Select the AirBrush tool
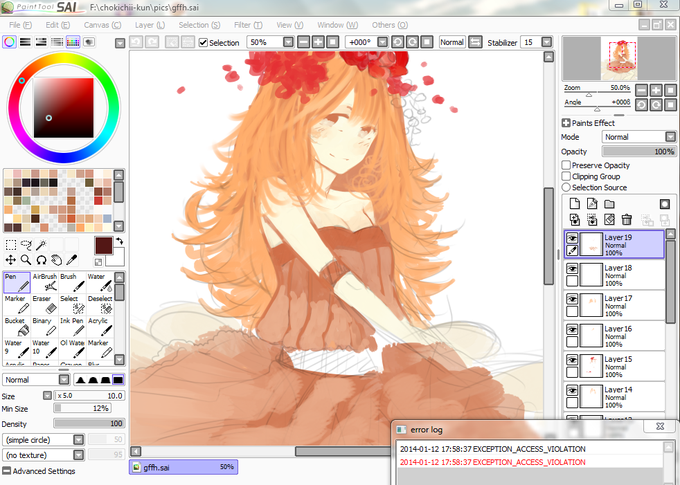This screenshot has width=680, height=485. tap(45, 282)
